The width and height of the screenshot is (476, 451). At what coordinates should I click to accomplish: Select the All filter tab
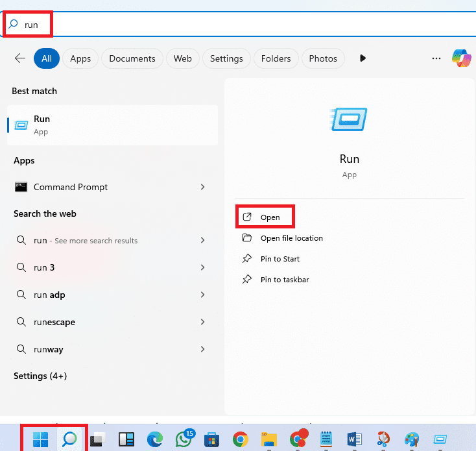pyautogui.click(x=47, y=58)
